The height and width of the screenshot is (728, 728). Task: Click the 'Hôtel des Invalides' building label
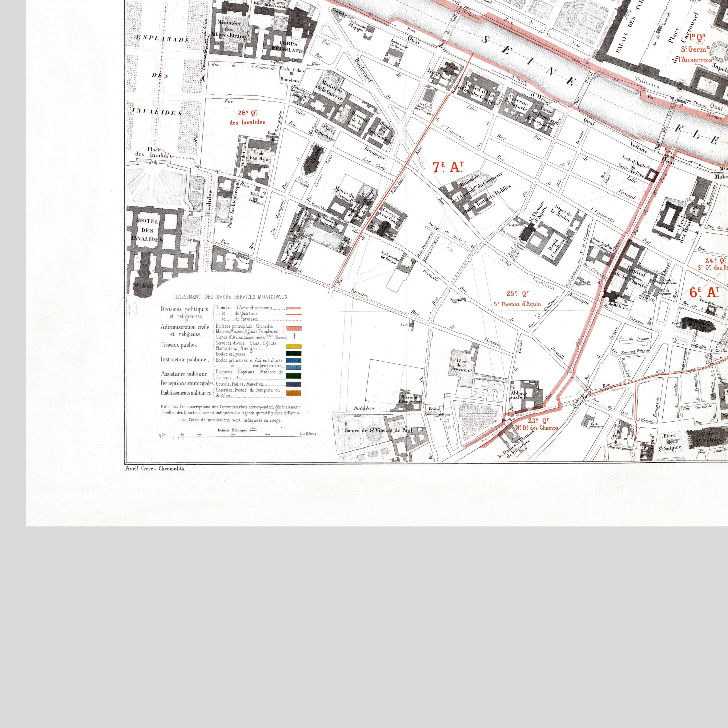(x=147, y=230)
